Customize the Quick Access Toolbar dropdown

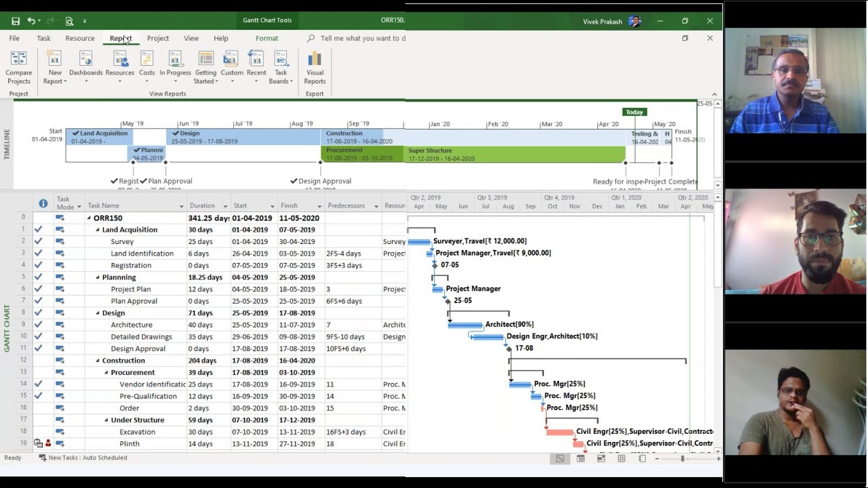85,21
